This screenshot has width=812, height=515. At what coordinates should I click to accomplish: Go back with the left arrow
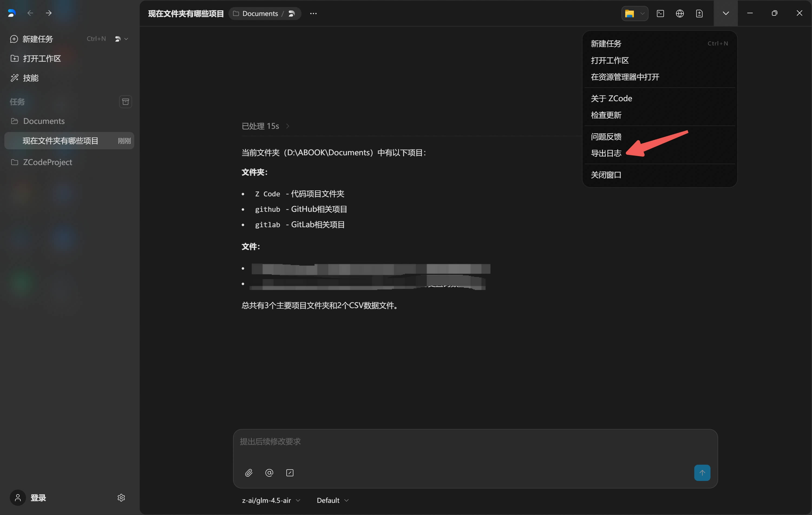(x=30, y=13)
